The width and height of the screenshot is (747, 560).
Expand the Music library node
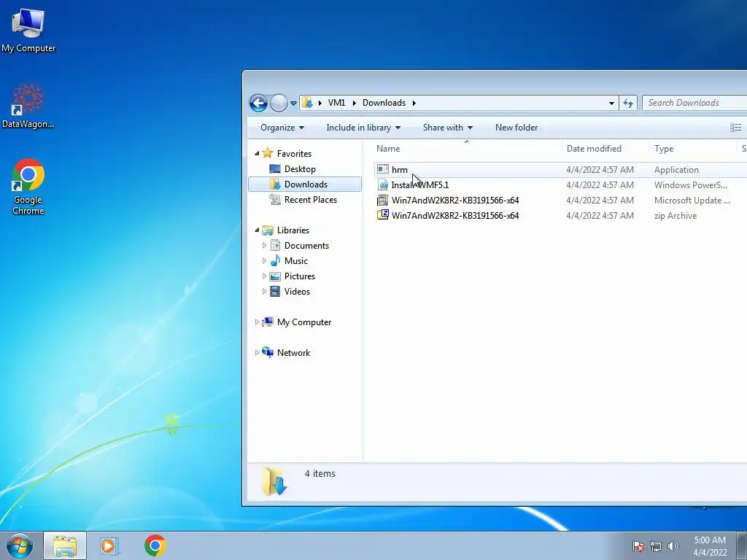(x=264, y=261)
